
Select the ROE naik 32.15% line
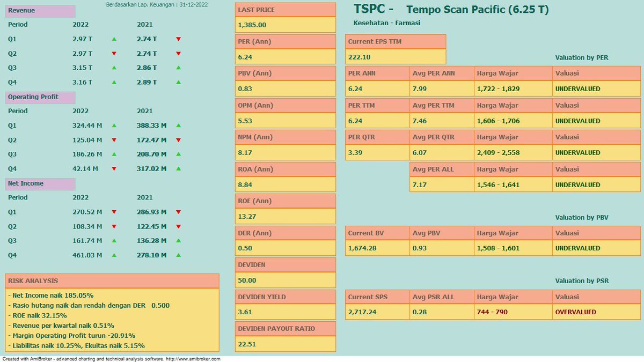38,315
